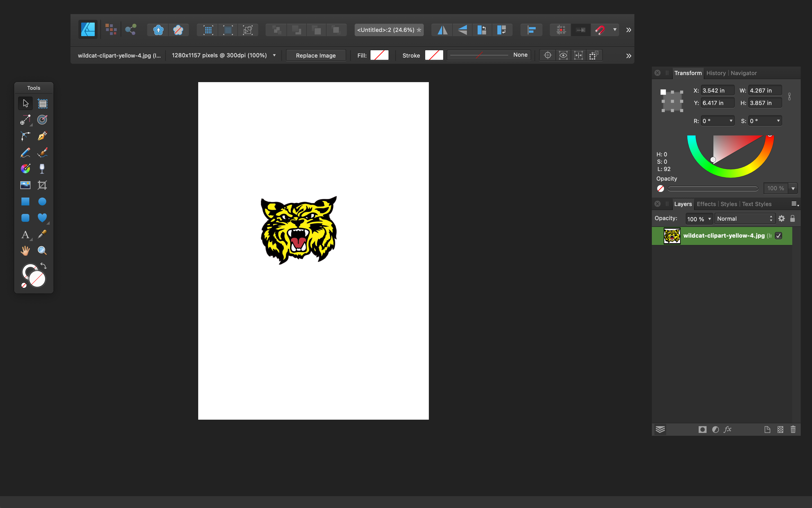The height and width of the screenshot is (508, 812).
Task: Select the Pen tool
Action: (42, 136)
